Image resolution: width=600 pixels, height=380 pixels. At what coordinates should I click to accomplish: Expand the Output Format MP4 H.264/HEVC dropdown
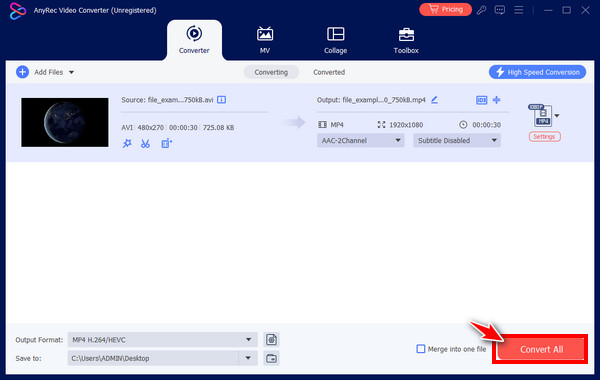pyautogui.click(x=162, y=339)
